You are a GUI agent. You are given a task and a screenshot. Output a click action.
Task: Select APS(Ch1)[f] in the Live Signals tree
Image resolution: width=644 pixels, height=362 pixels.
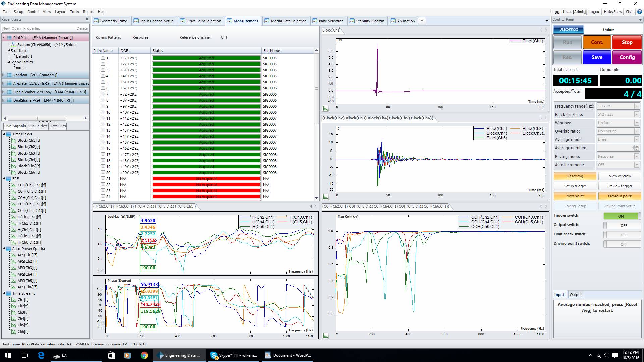[27, 255]
